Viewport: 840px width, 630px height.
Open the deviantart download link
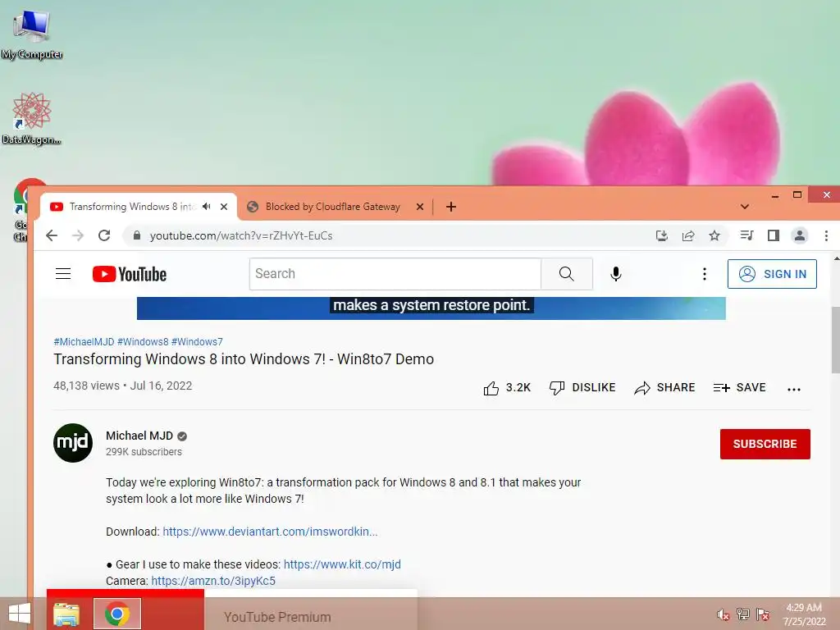[270, 532]
